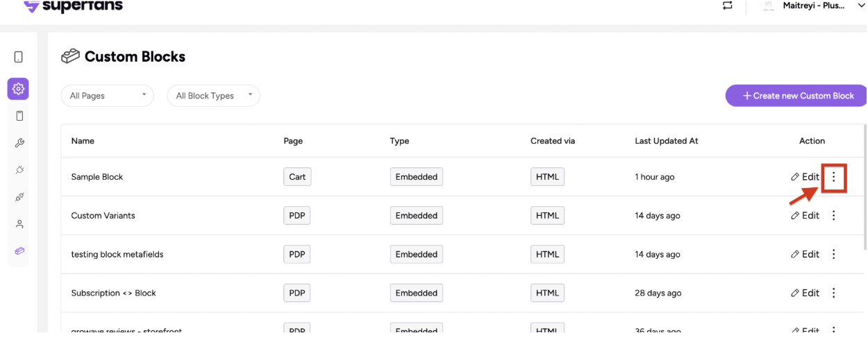Click HTML tag in testing block metafields row

click(x=548, y=255)
